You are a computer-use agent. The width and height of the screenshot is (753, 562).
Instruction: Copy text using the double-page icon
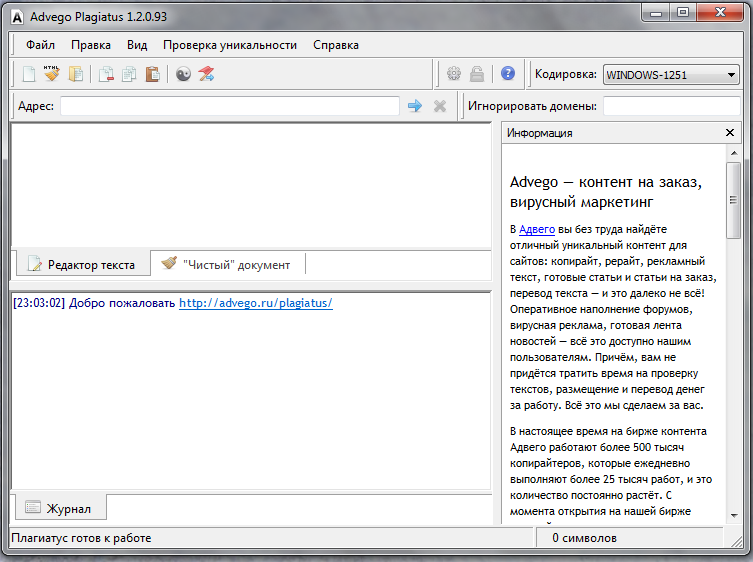coord(129,74)
